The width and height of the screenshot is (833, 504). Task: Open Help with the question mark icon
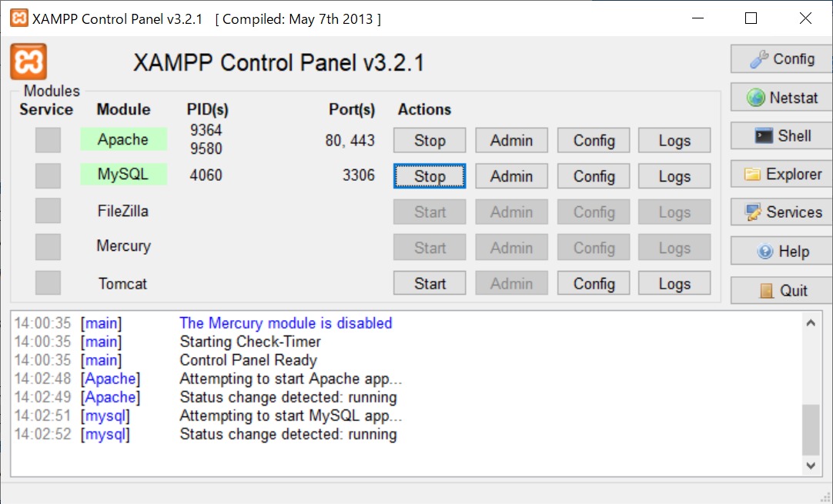pyautogui.click(x=781, y=251)
